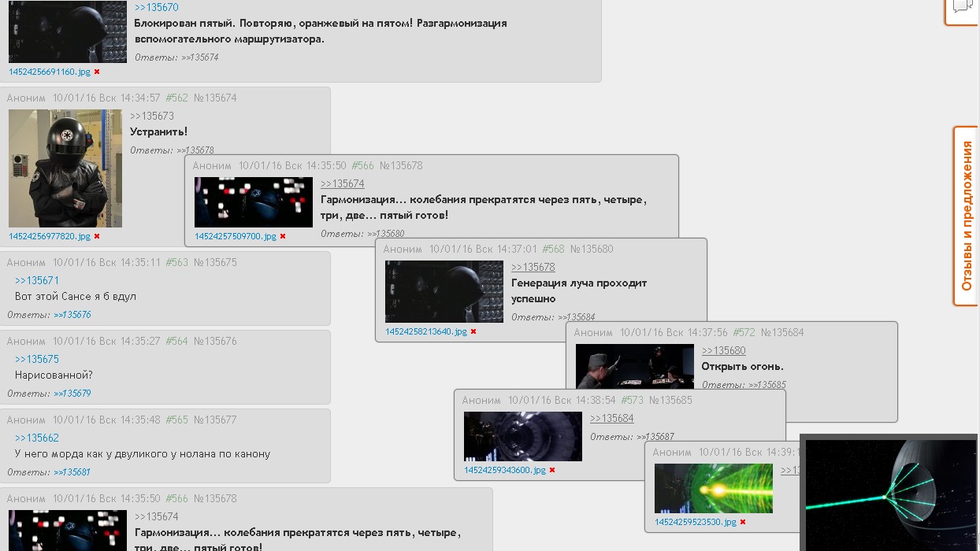Click the expanded Death Star laser image

click(x=890, y=494)
